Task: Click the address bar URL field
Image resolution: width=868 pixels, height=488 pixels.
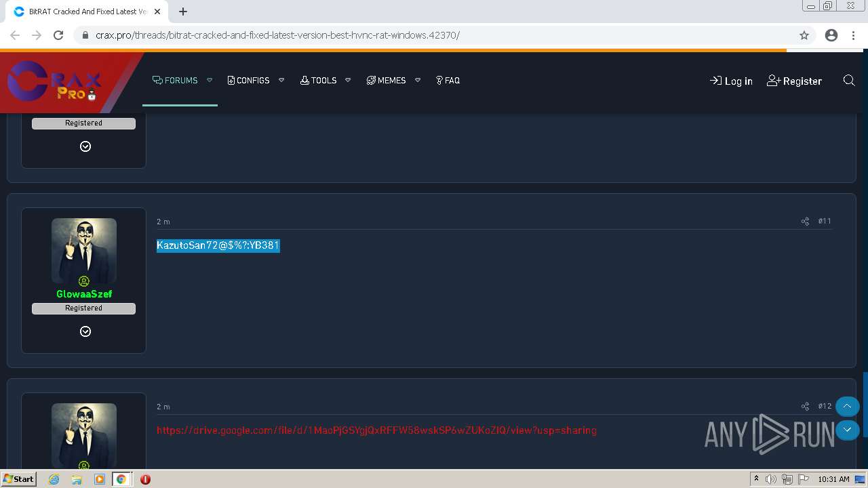Action: coord(444,35)
